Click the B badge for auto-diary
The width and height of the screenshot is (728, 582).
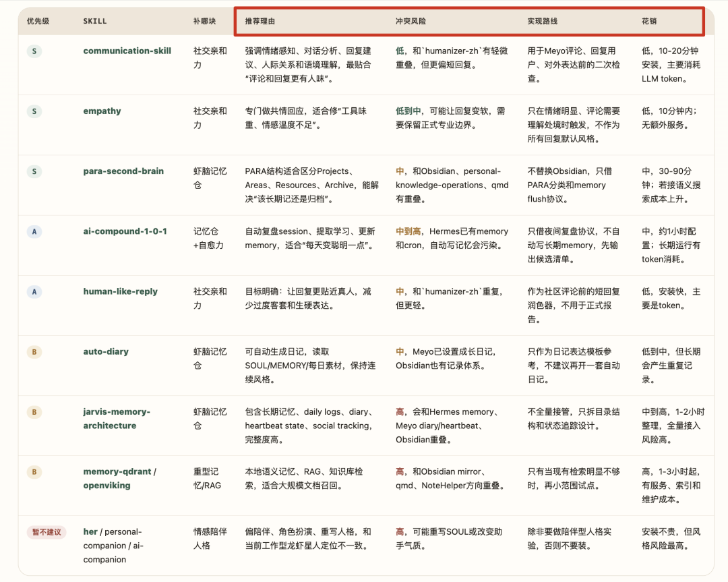click(34, 352)
